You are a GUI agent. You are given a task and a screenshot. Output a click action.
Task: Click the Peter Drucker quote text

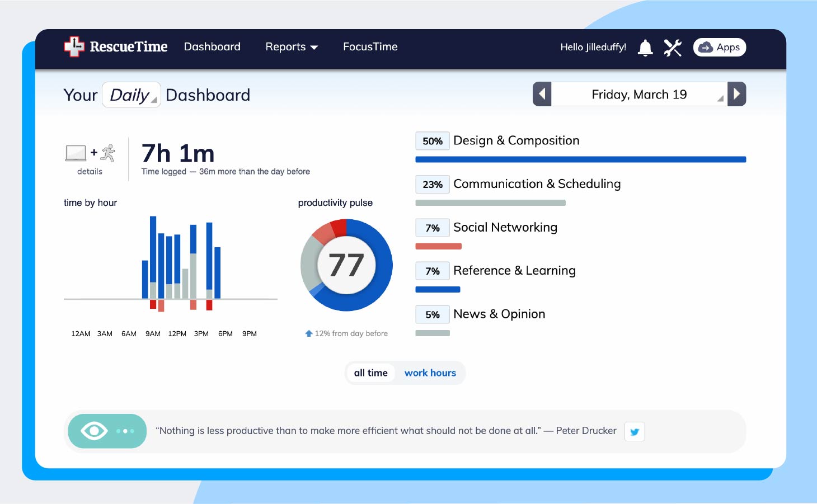[386, 431]
